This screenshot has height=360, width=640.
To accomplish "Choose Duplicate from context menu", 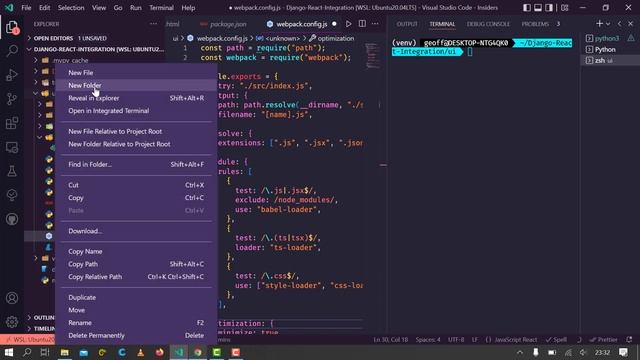I will [x=136, y=298].
